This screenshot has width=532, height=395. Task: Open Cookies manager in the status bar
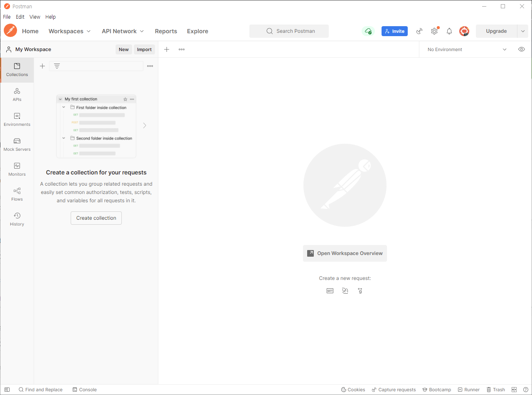click(353, 390)
